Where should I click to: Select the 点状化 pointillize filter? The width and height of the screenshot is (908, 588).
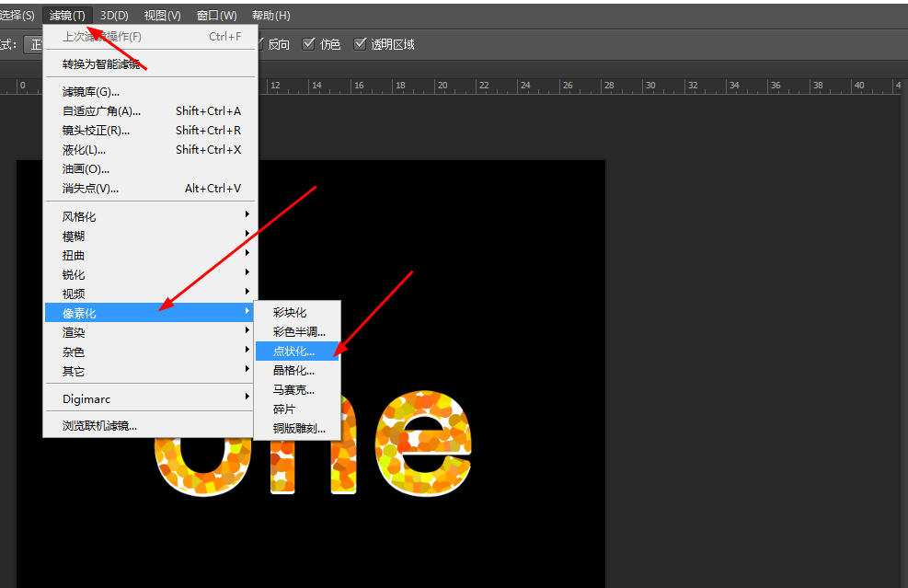click(x=296, y=351)
